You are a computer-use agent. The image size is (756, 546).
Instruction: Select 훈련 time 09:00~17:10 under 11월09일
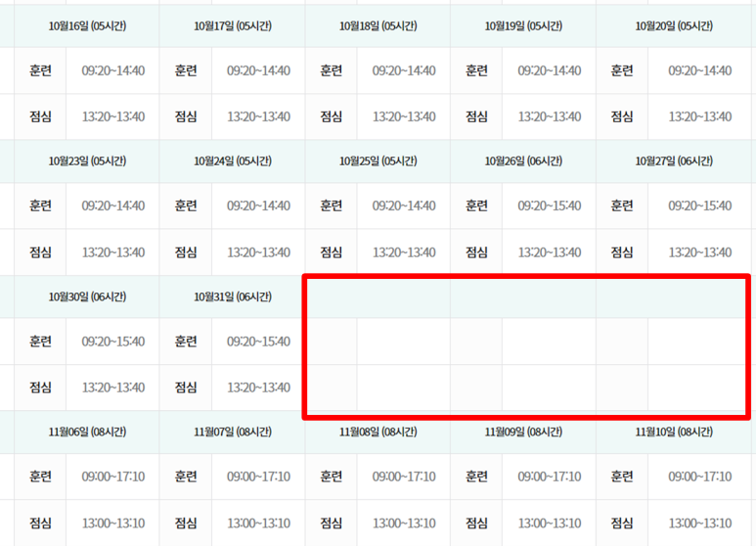(550, 477)
